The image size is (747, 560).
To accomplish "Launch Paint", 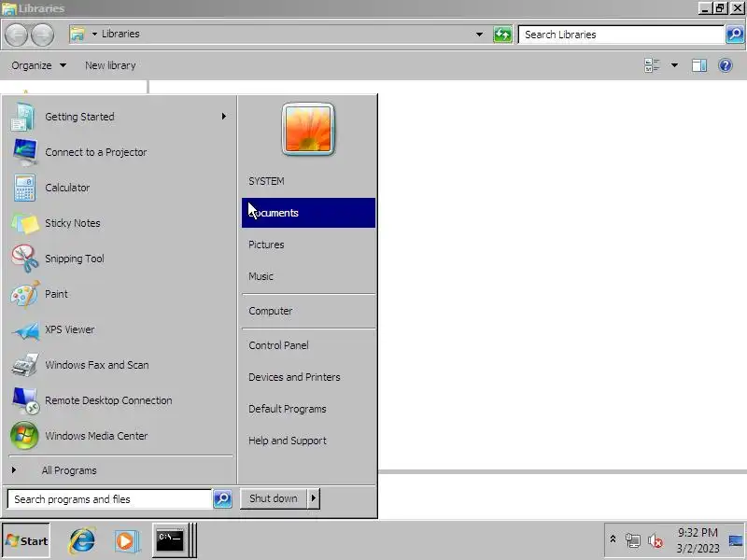I will tap(119, 294).
